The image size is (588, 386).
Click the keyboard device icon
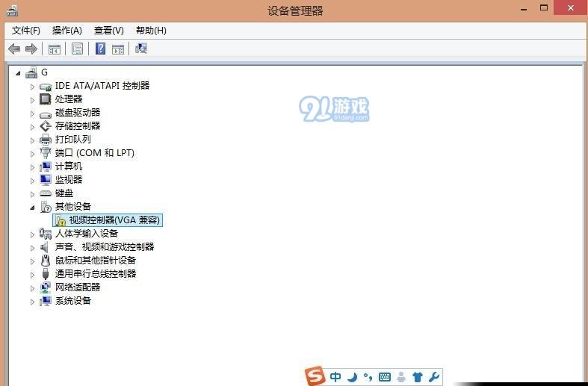point(46,193)
